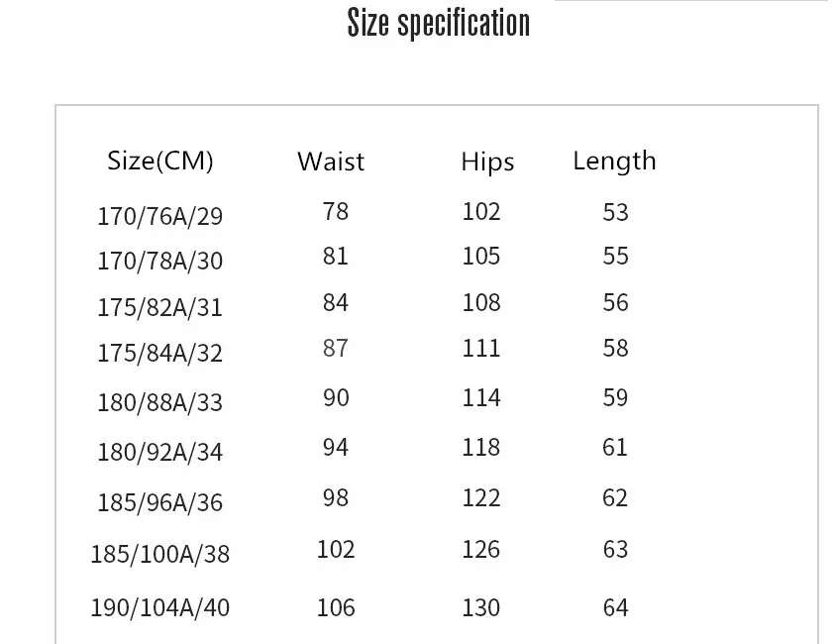Click hips value 130 in last row

point(481,607)
